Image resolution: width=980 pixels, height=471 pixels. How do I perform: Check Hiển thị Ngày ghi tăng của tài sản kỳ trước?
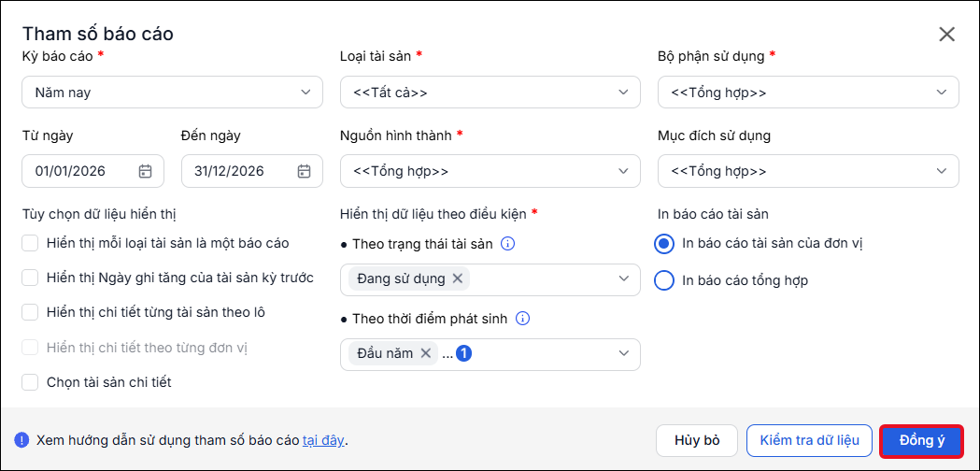(x=30, y=278)
